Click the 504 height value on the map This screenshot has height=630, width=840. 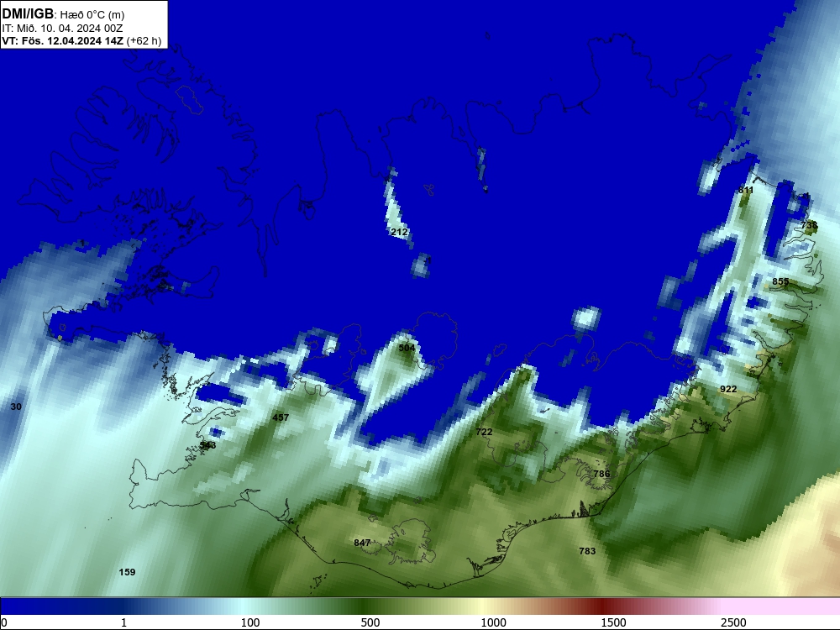point(407,349)
